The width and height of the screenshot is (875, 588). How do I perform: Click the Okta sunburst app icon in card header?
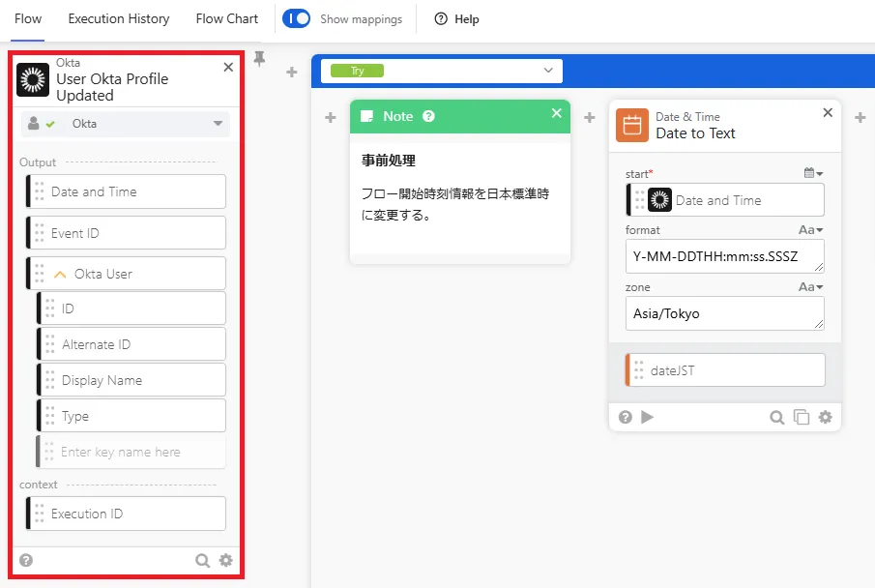pos(33,80)
